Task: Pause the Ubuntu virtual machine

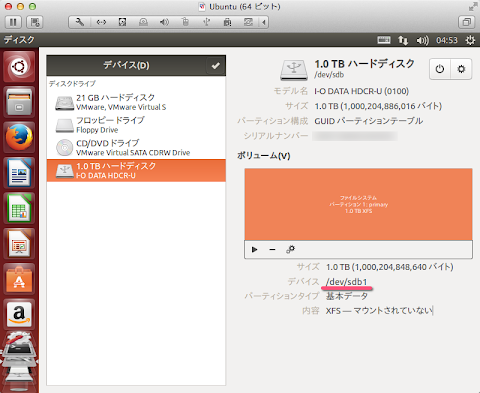Action: 13,22
